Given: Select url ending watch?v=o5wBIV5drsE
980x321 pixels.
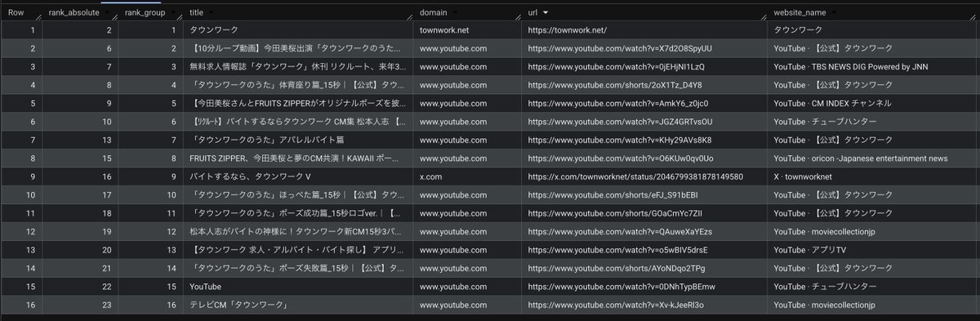Looking at the screenshot, I should coord(617,249).
